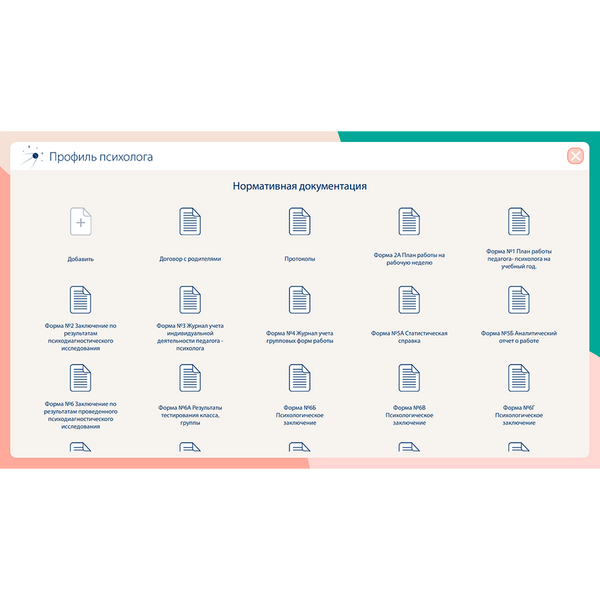
Task: Click the Протоколы label
Action: pos(300,259)
